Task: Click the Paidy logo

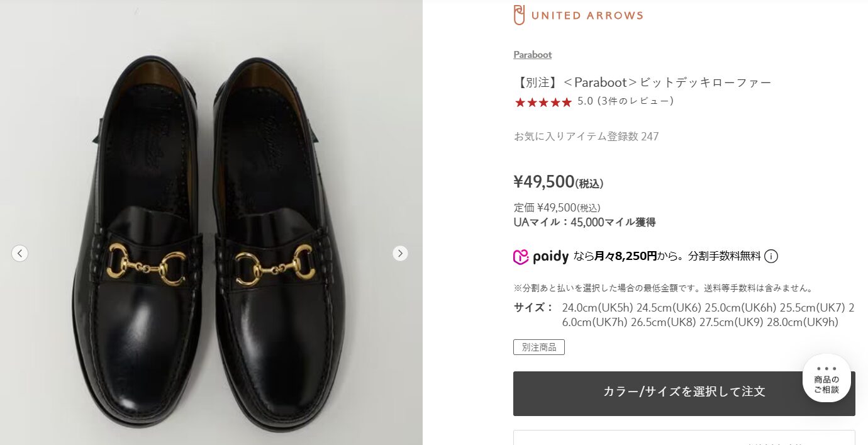Action: (x=541, y=256)
